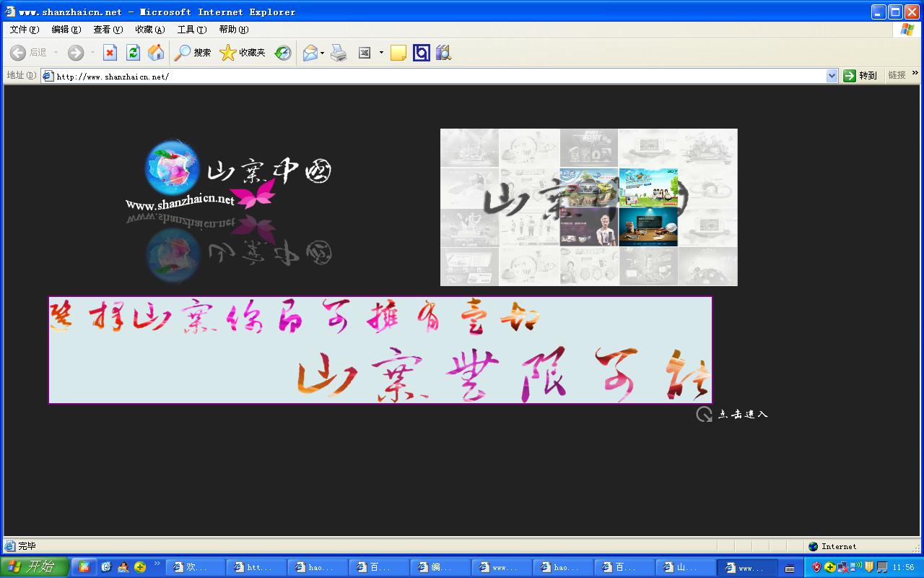The height and width of the screenshot is (578, 924).
Task: Open the 文件(F) menu
Action: click(x=24, y=30)
